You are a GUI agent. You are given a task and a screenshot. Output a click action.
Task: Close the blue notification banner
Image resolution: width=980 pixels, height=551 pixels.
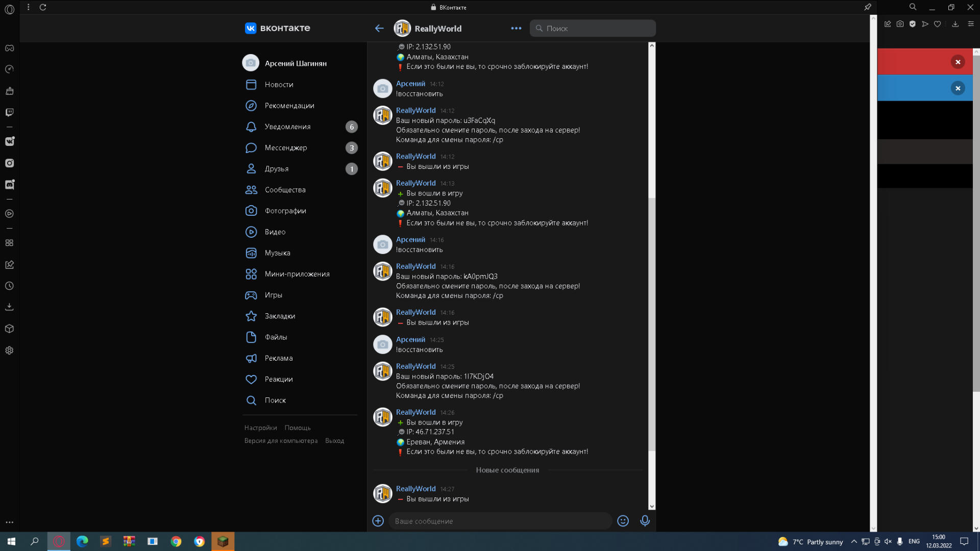(958, 88)
